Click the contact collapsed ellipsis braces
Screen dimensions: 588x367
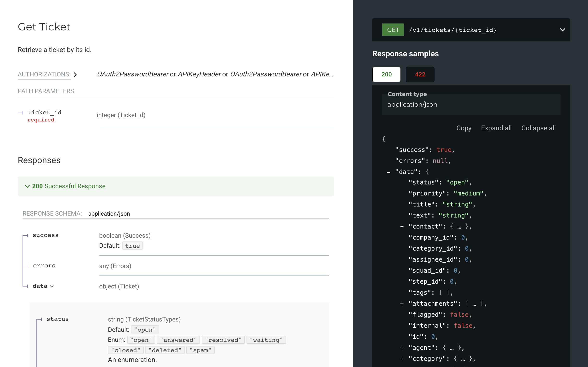459,227
